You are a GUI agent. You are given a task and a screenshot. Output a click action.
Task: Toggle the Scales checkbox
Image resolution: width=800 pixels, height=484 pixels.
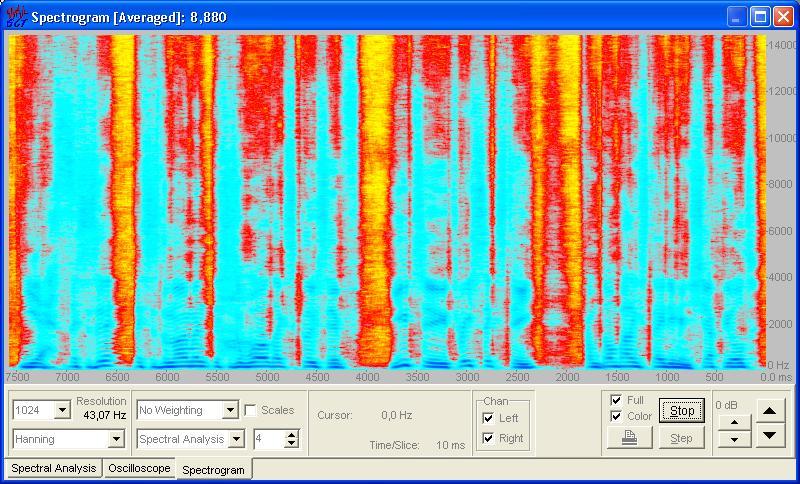tap(250, 410)
